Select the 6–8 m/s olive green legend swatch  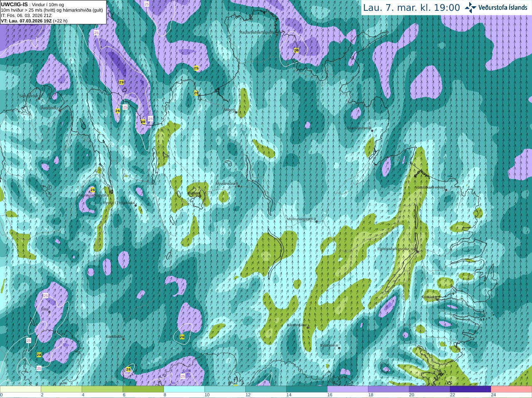pyautogui.click(x=143, y=389)
